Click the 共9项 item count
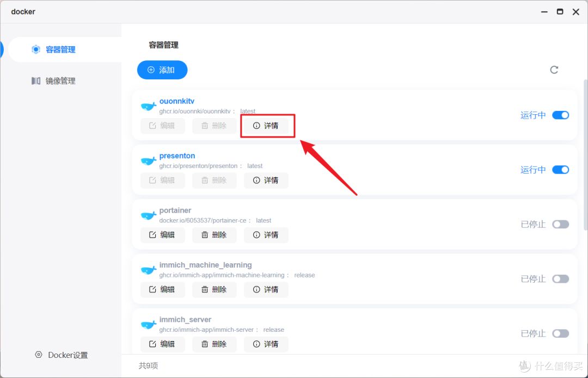The image size is (588, 378). pos(149,365)
